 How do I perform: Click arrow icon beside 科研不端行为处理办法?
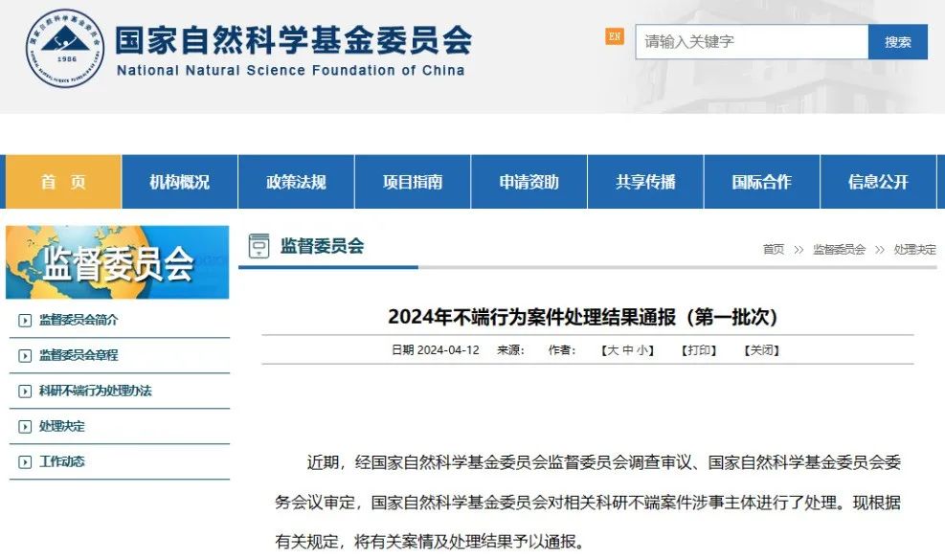coord(25,392)
